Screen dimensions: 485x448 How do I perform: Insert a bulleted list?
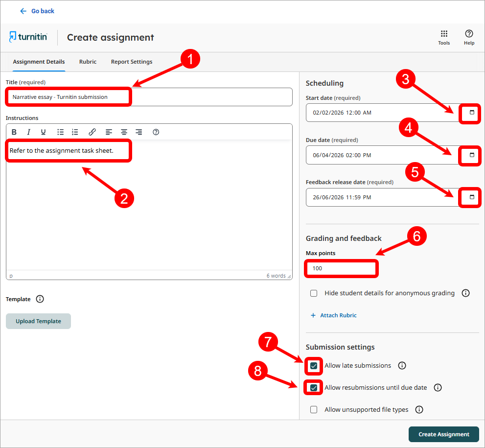click(61, 132)
